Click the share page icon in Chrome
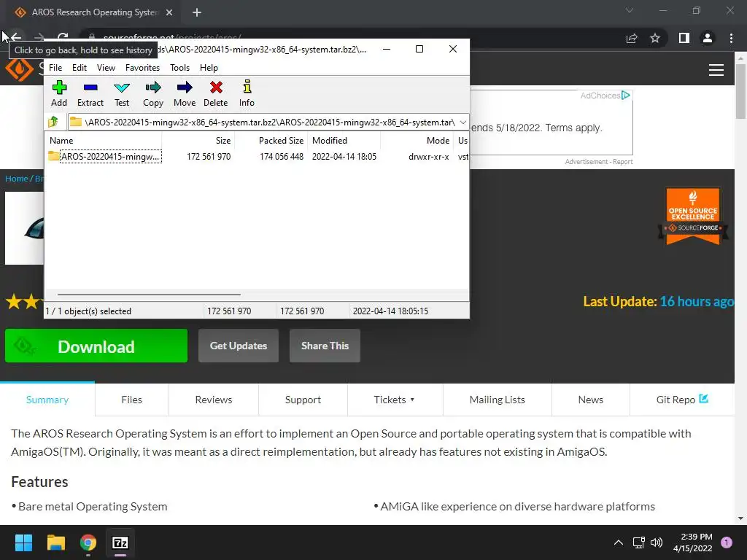 632,38
